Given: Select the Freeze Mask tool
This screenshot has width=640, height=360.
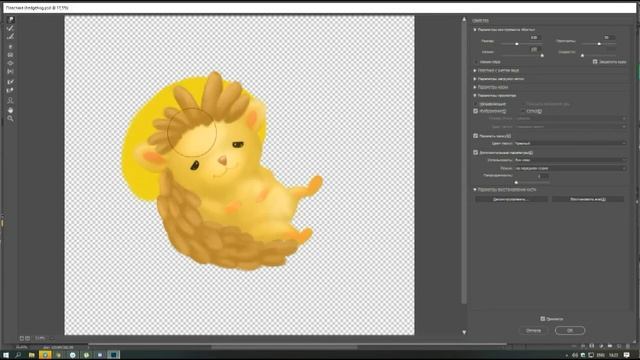Looking at the screenshot, I should coord(11,82).
